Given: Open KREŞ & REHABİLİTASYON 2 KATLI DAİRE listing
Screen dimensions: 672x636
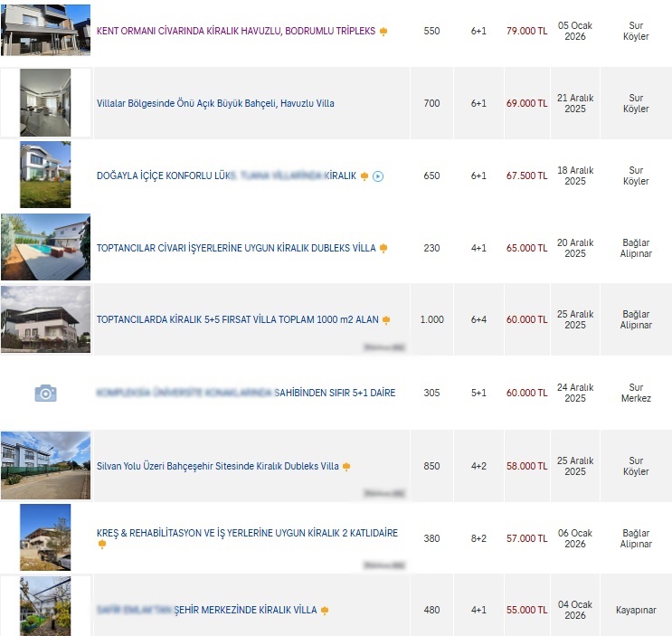Looking at the screenshot, I should click(x=247, y=533).
